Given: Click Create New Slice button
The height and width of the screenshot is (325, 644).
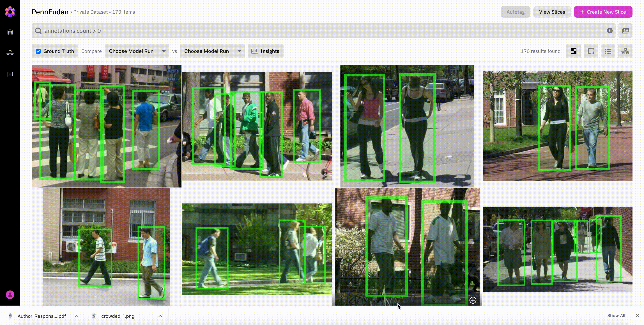Looking at the screenshot, I should pyautogui.click(x=603, y=12).
